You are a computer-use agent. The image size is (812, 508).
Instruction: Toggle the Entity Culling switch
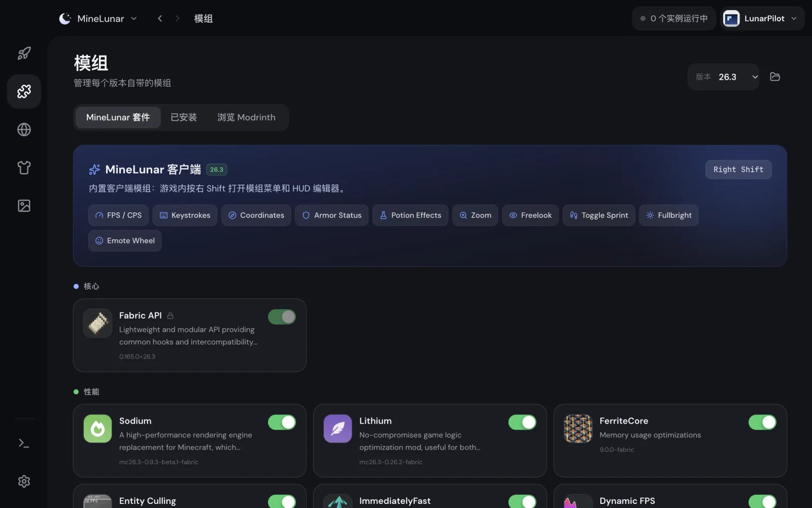point(282,501)
